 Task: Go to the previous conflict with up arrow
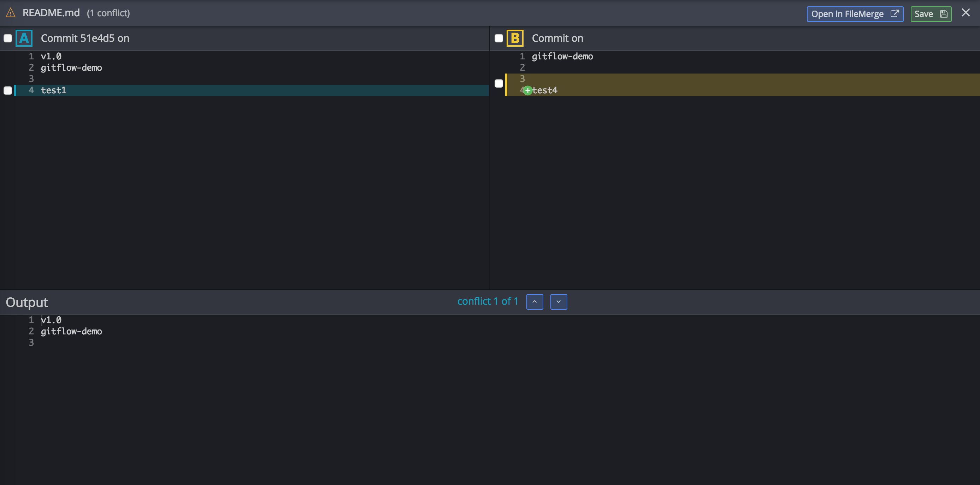tap(535, 302)
